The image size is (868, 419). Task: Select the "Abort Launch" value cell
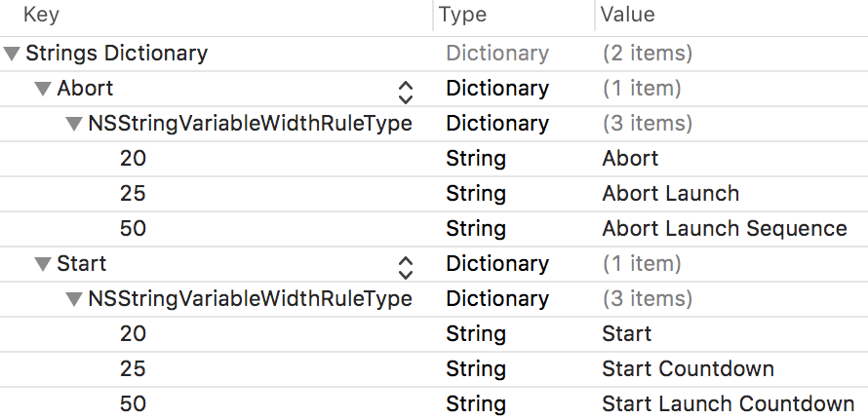point(671,194)
